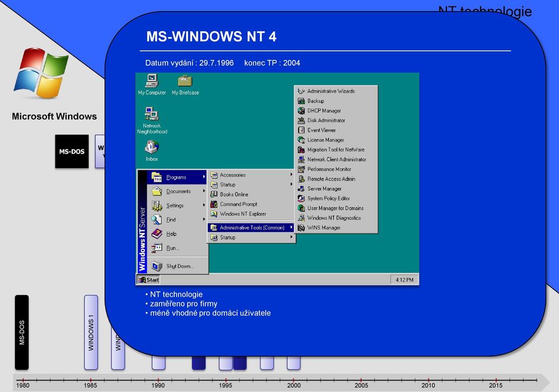Click the Administrative Wizards icon
Image resolution: width=559 pixels, height=392 pixels.
click(301, 91)
